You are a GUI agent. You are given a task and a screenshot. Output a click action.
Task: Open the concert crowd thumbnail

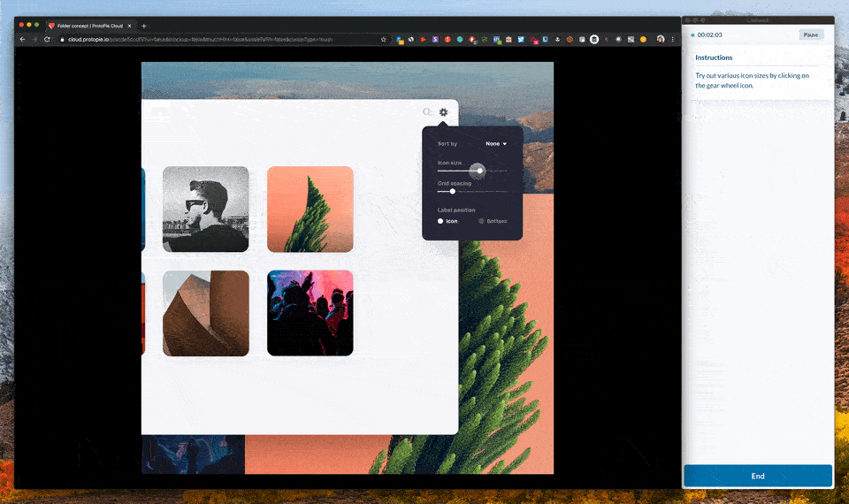tap(310, 313)
